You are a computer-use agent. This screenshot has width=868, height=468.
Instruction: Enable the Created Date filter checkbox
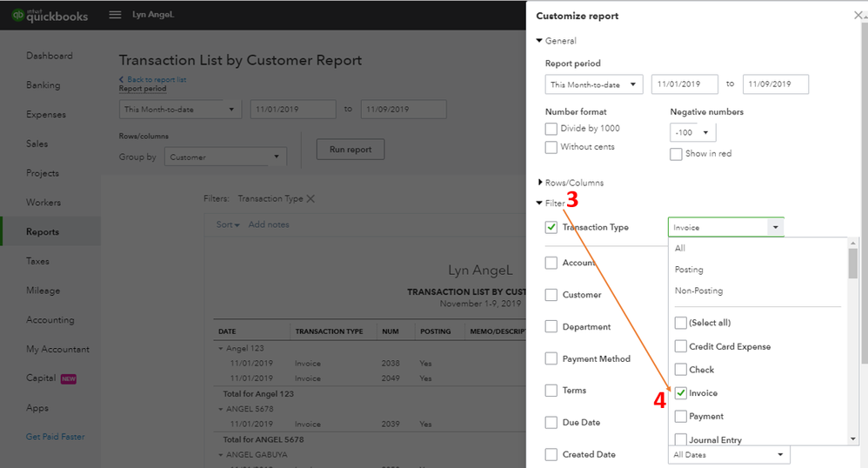pos(551,455)
